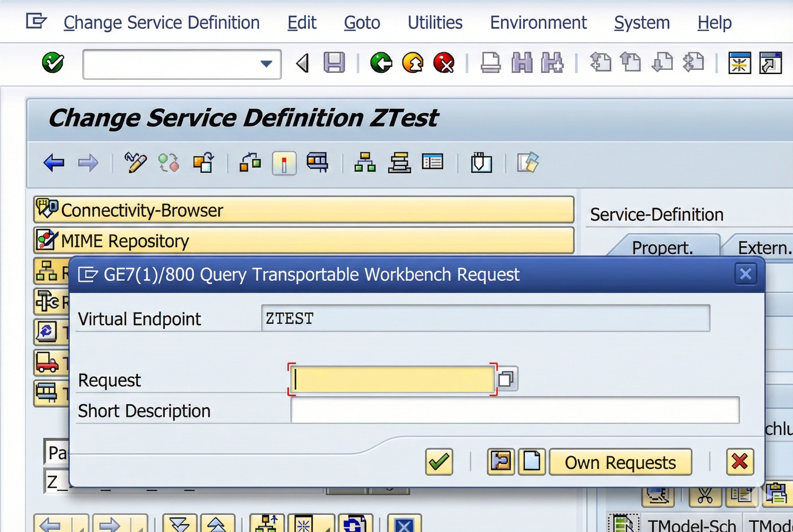Screen dimensions: 793x532
Task: Click the Display Object List hierarchy icon
Action: [365, 162]
